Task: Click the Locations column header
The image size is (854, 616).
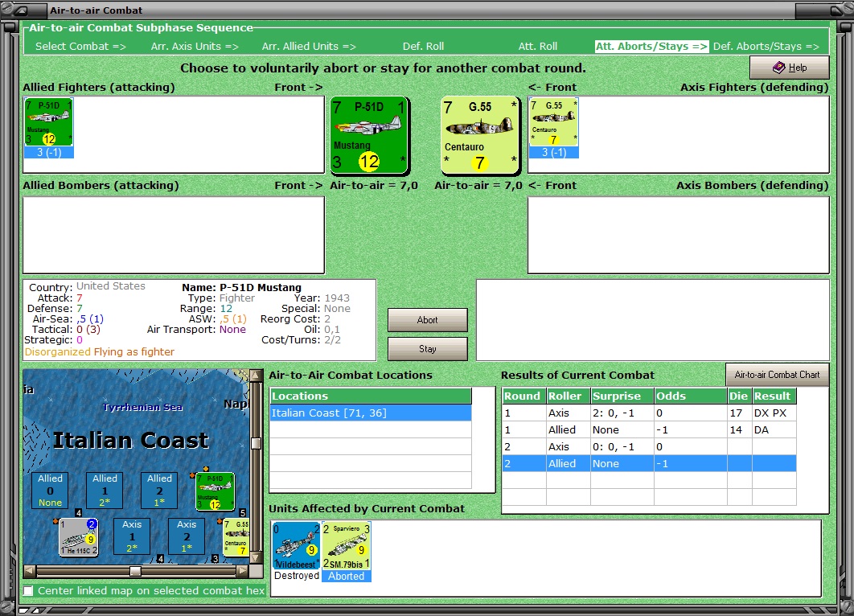Action: point(371,396)
